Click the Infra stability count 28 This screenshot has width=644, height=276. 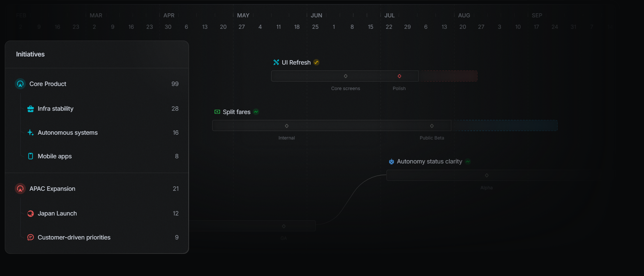175,109
